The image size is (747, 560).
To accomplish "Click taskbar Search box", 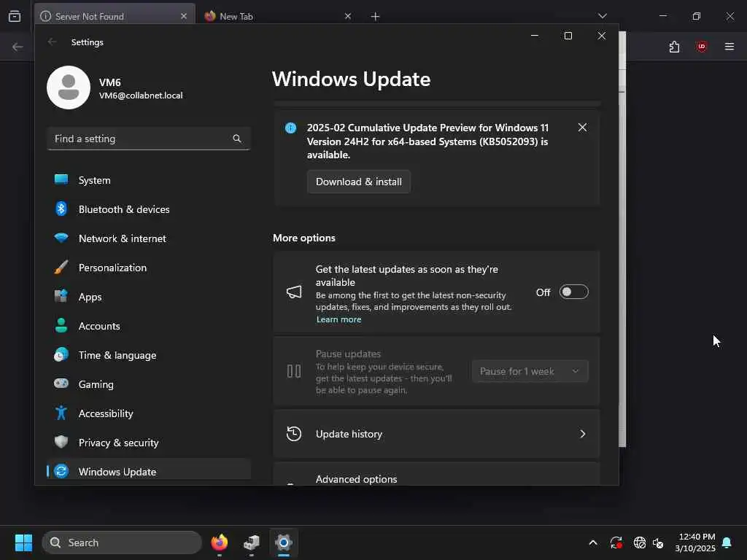I will (122, 542).
